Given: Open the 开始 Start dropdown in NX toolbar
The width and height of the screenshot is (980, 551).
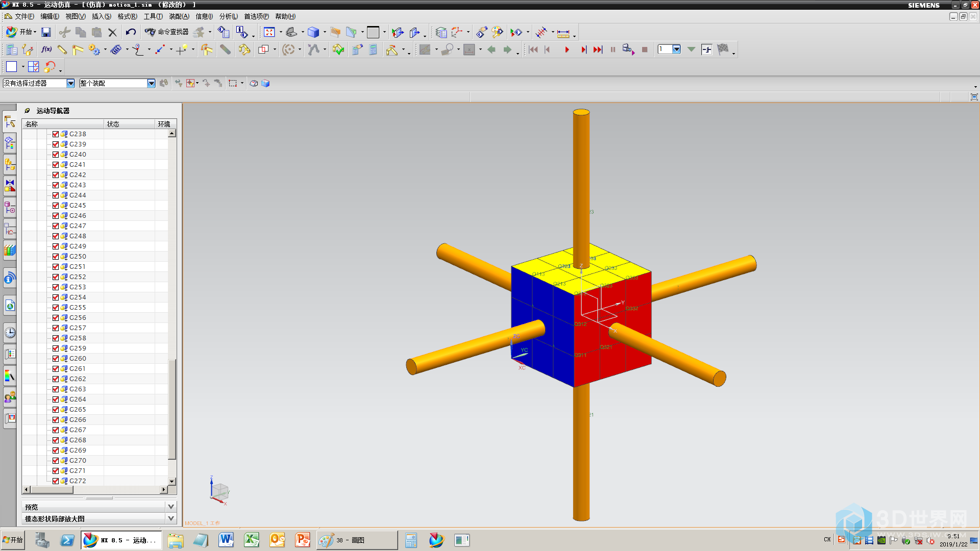Looking at the screenshot, I should tap(21, 32).
